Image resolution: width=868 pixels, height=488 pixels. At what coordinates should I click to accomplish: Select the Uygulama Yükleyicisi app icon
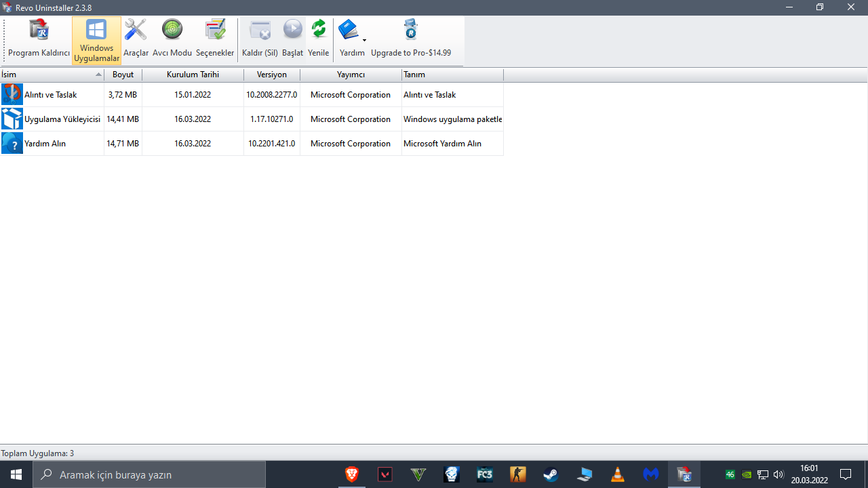(12, 119)
